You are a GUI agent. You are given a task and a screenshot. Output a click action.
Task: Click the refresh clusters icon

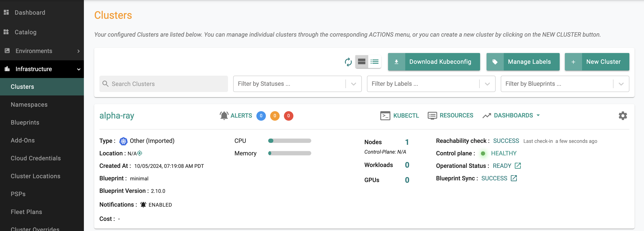[348, 62]
